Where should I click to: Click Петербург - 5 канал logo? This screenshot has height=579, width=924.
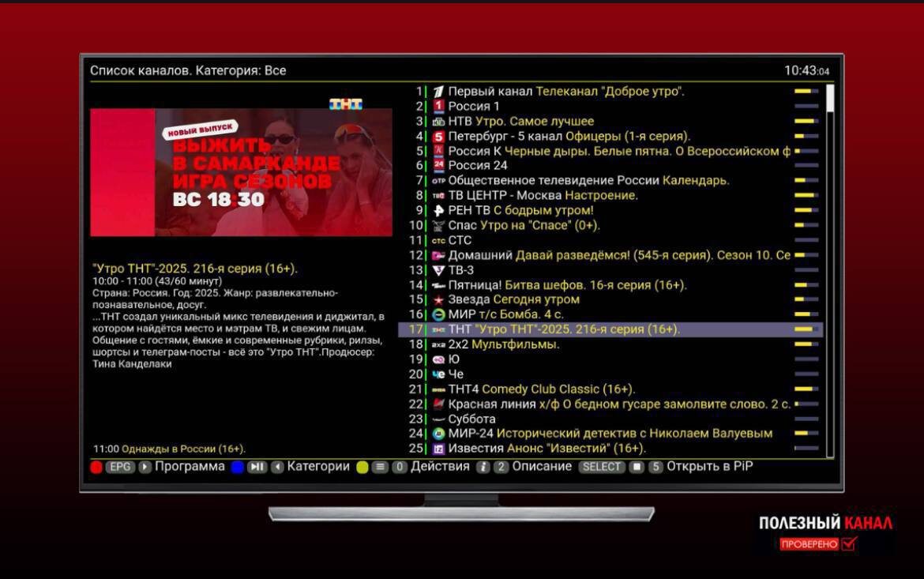[x=438, y=136]
